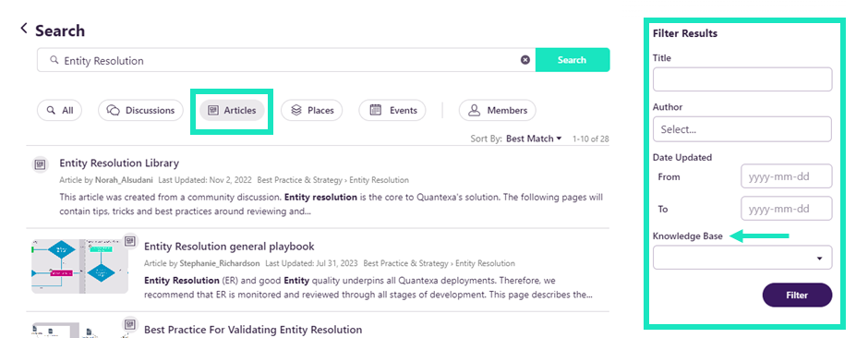Select the All results tab
868x338 pixels.
coord(60,110)
